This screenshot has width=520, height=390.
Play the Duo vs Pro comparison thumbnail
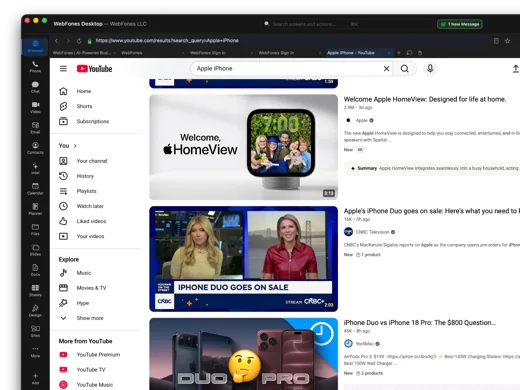(x=244, y=354)
